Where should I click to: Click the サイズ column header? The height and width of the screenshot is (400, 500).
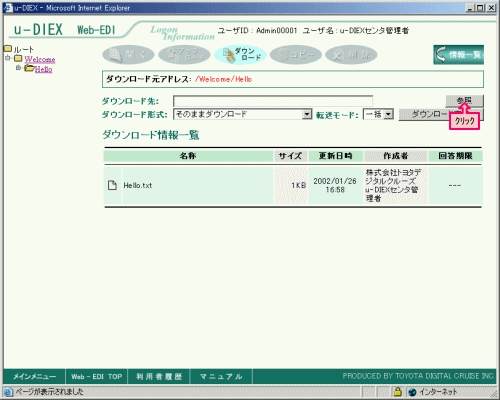point(290,156)
